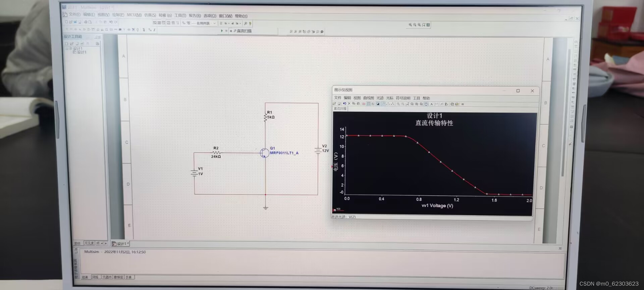Click new design icon in design toolbox

[66, 44]
